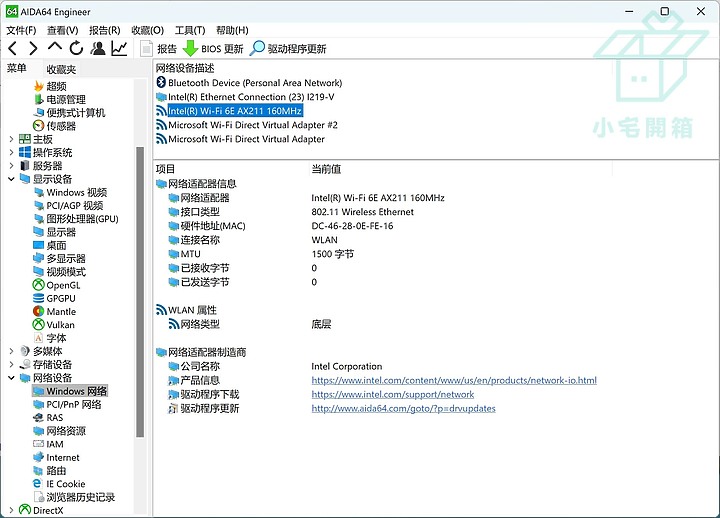720x518 pixels.
Task: Expand the 存储设备 tree node
Action: tap(11, 365)
